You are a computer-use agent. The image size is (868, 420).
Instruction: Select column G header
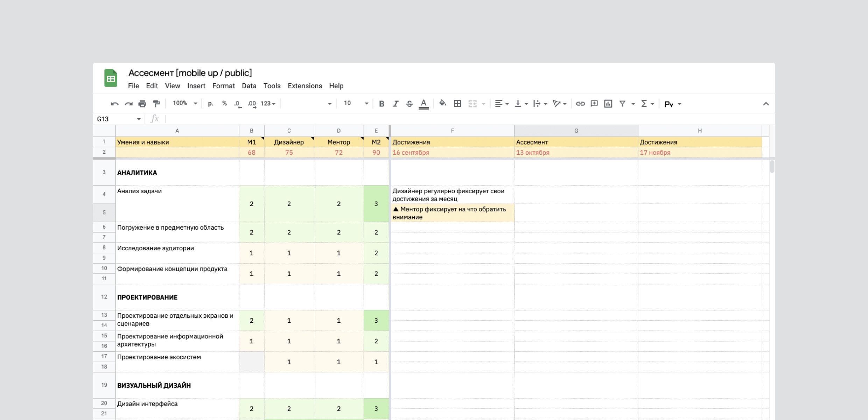pos(576,131)
